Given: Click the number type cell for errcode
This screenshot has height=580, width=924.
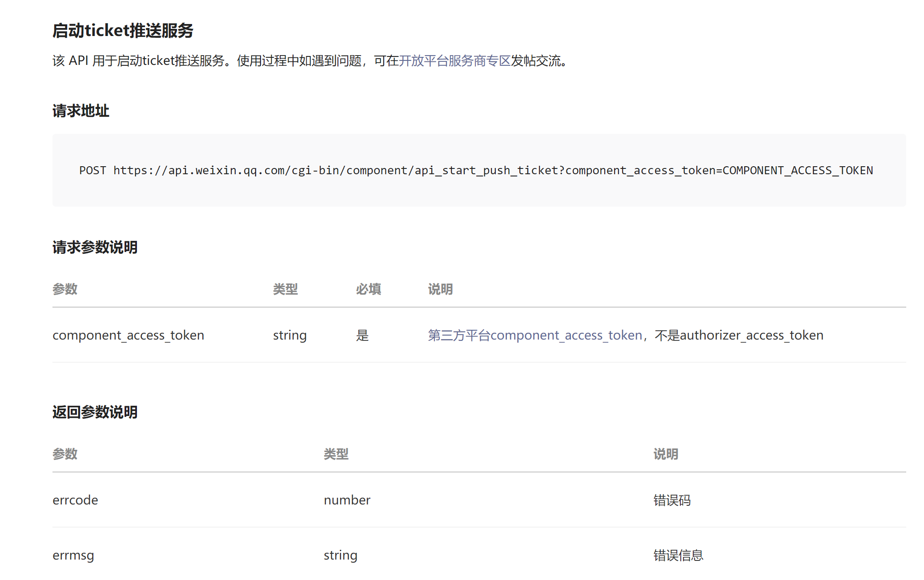Looking at the screenshot, I should click(x=347, y=500).
